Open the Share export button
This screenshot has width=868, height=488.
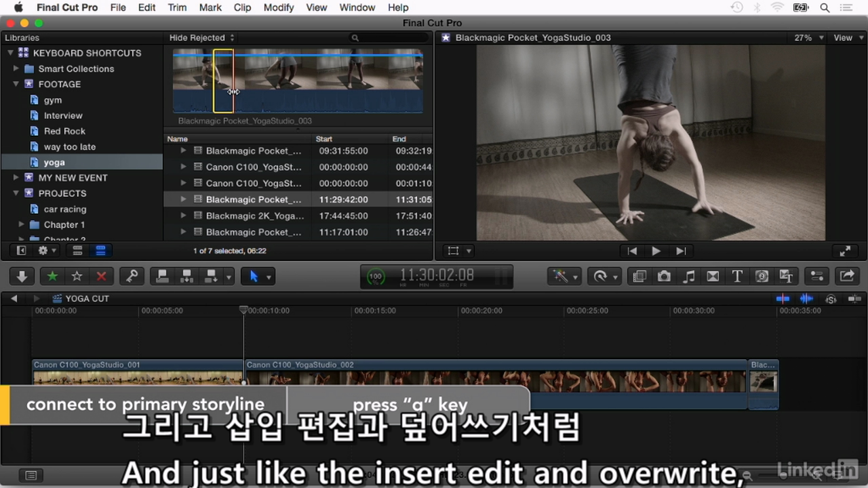click(847, 276)
